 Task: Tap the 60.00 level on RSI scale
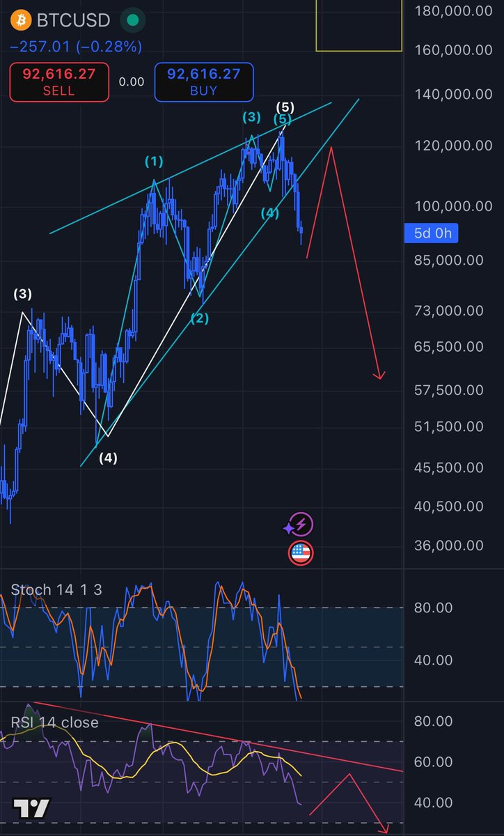pyautogui.click(x=433, y=762)
